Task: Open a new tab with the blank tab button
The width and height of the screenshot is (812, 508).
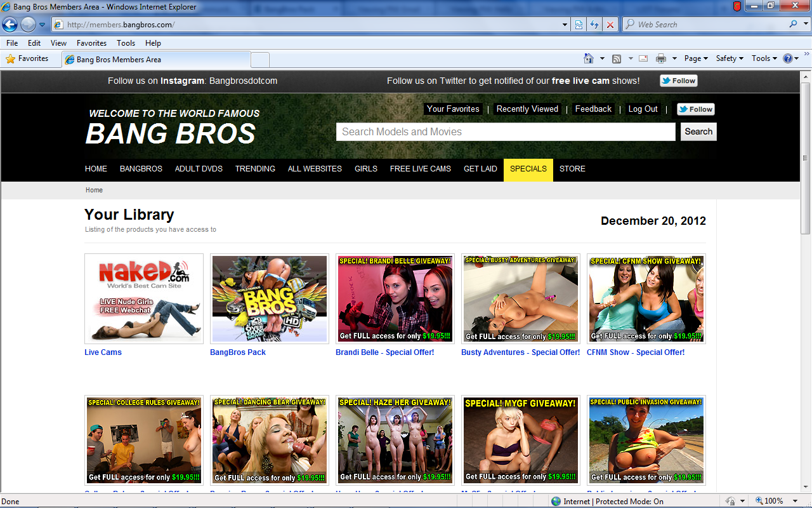Action: click(260, 60)
